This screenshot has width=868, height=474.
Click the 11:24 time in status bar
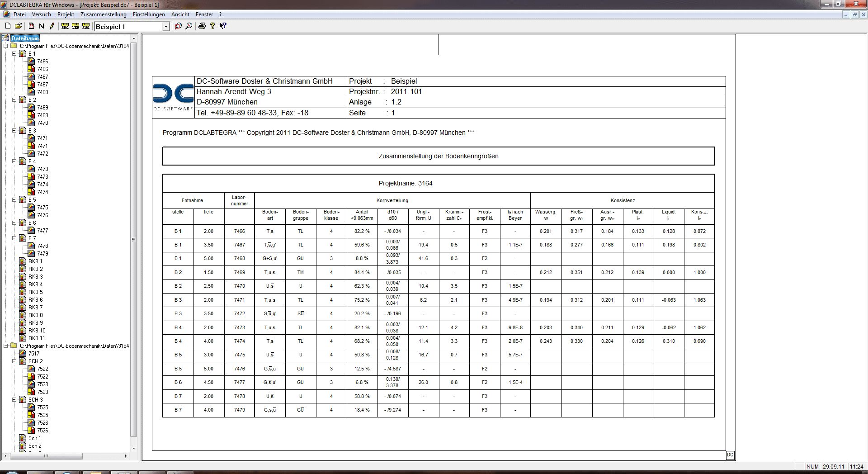tap(856, 466)
